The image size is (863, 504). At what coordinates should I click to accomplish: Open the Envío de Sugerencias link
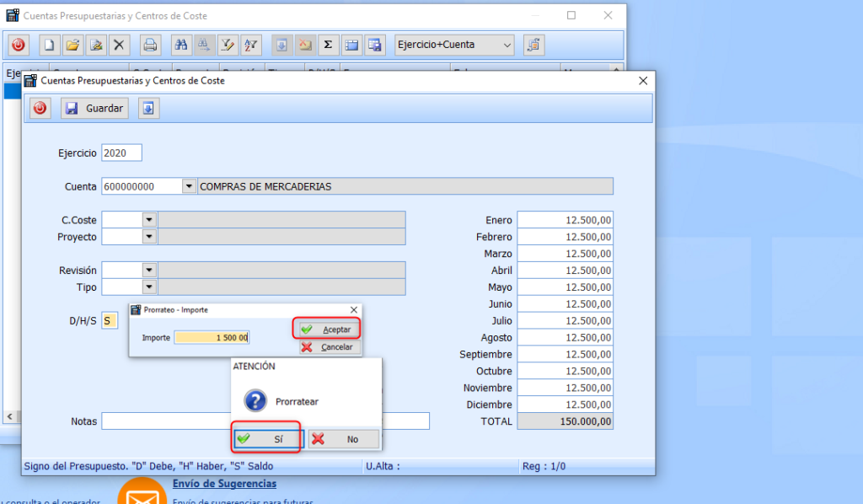[224, 484]
